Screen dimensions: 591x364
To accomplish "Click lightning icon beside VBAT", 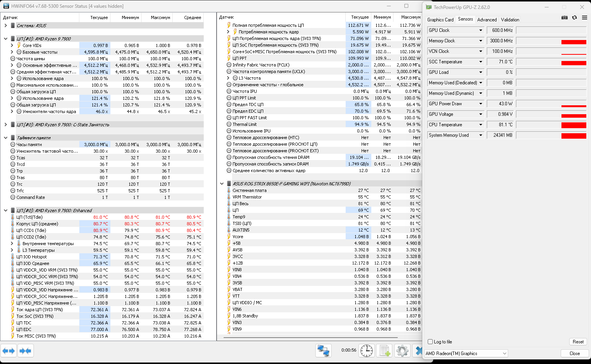I will pos(229,289).
